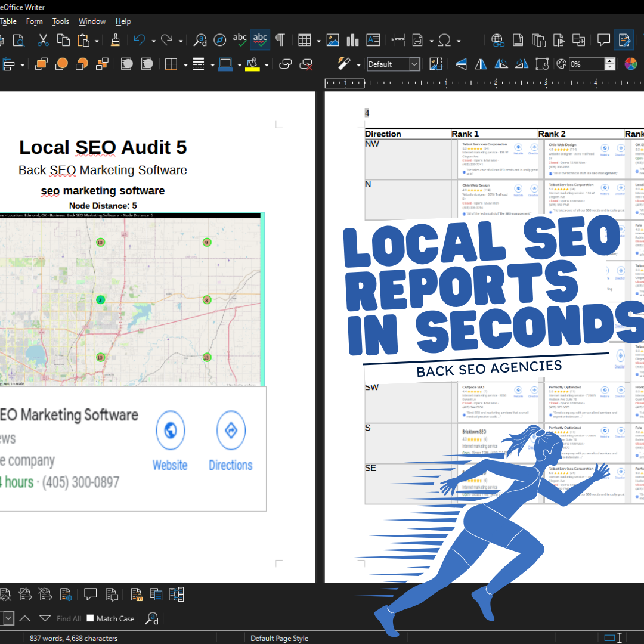Click the Insert Chart icon
This screenshot has width=644, height=644.
353,41
